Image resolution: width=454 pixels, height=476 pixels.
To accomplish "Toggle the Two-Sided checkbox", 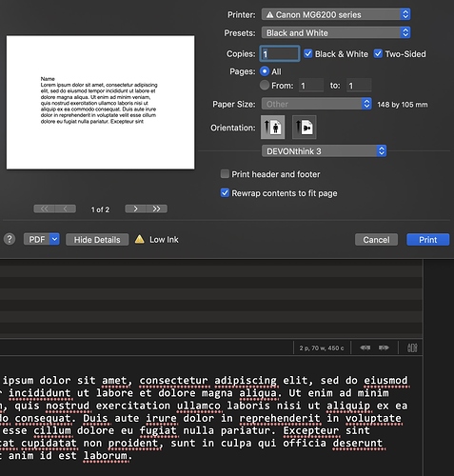I will (378, 53).
